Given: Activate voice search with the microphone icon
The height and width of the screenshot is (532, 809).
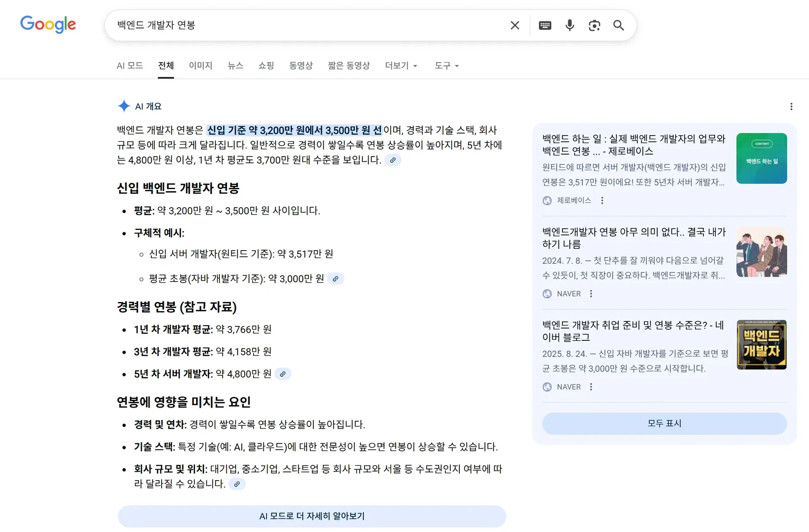Looking at the screenshot, I should tap(570, 25).
